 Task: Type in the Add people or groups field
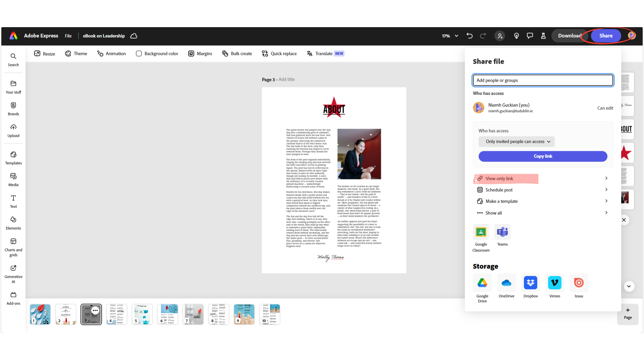542,80
